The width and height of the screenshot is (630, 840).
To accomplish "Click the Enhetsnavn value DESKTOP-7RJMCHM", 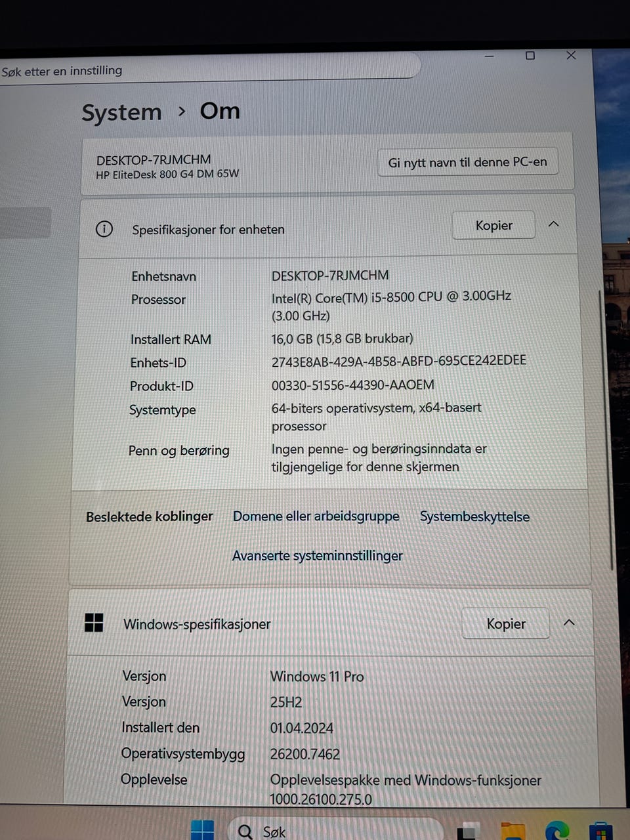I will click(330, 276).
